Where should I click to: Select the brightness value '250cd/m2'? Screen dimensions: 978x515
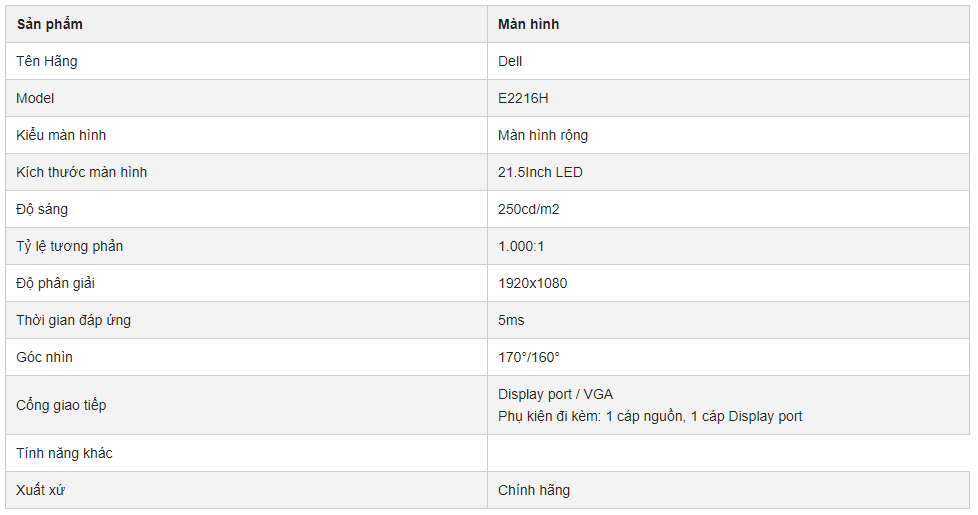(x=528, y=209)
